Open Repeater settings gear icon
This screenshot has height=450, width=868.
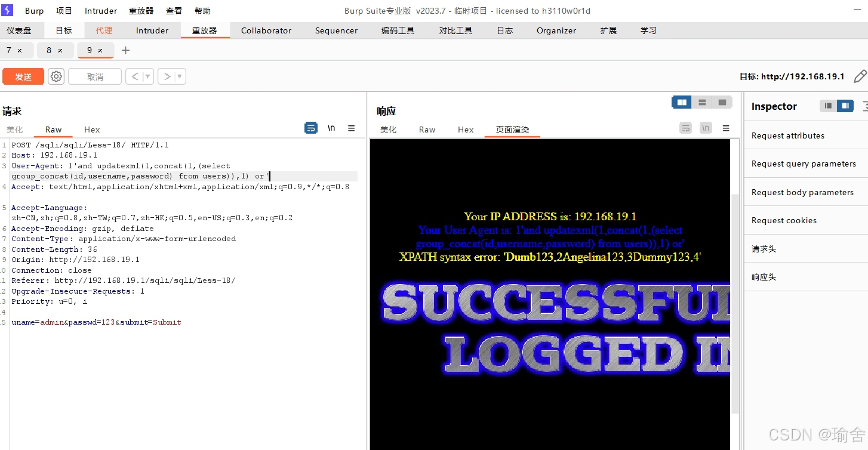(56, 76)
